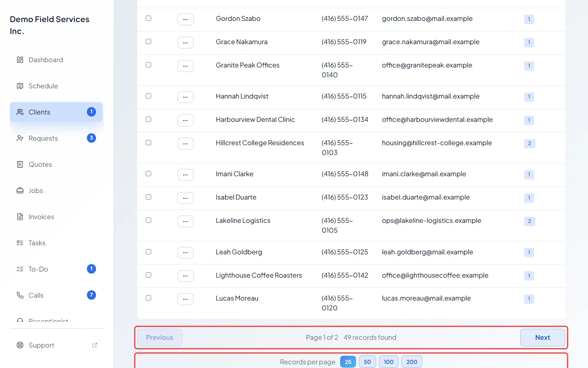View Invoices in sidebar

tap(56, 217)
